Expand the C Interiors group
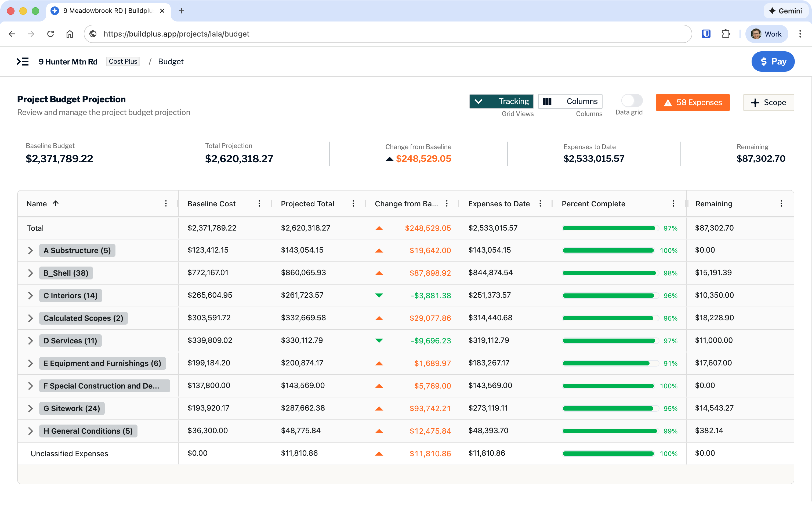This screenshot has width=812, height=510. point(30,296)
